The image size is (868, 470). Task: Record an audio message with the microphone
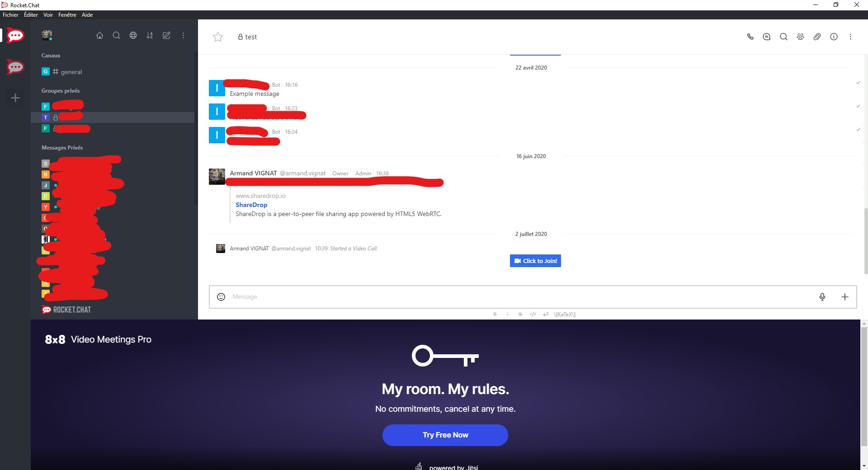pos(822,297)
